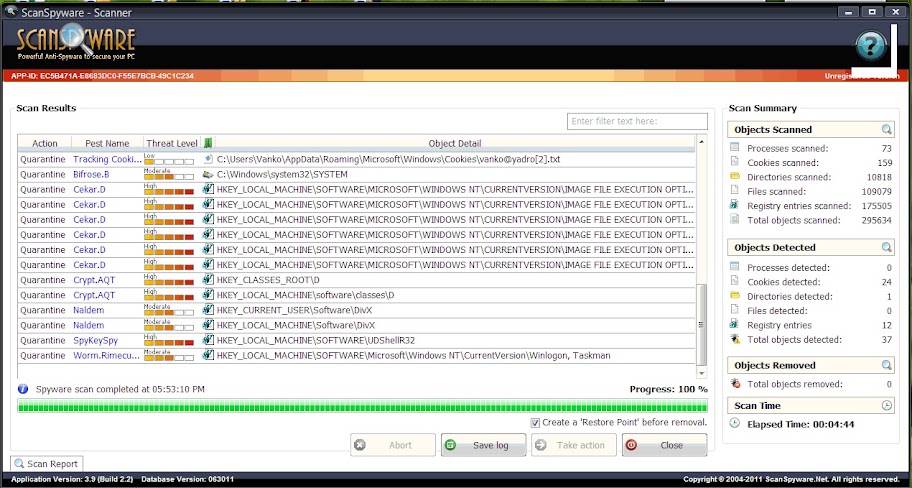Click the Database Version: 063011 status text
912x488 pixels.
tap(187, 480)
